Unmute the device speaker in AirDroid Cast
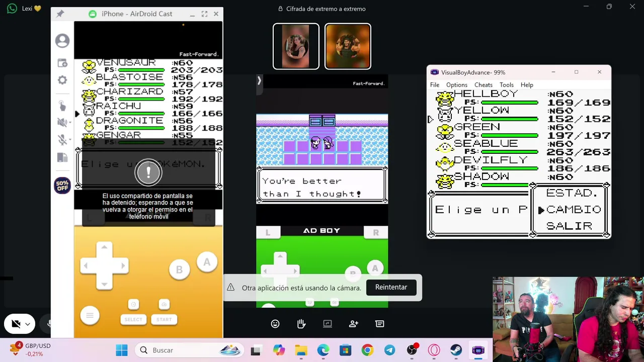The image size is (644, 362). [x=61, y=122]
